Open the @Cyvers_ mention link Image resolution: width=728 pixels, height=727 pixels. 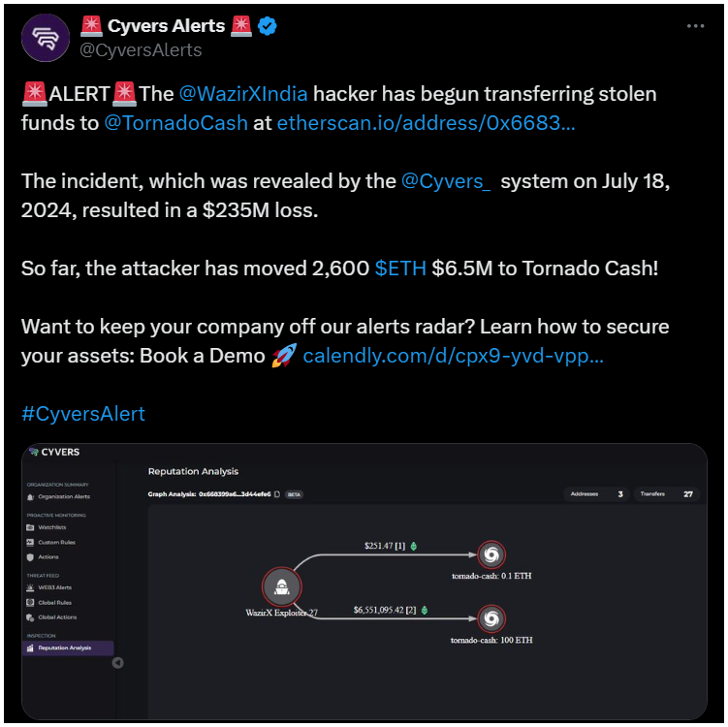tap(446, 181)
